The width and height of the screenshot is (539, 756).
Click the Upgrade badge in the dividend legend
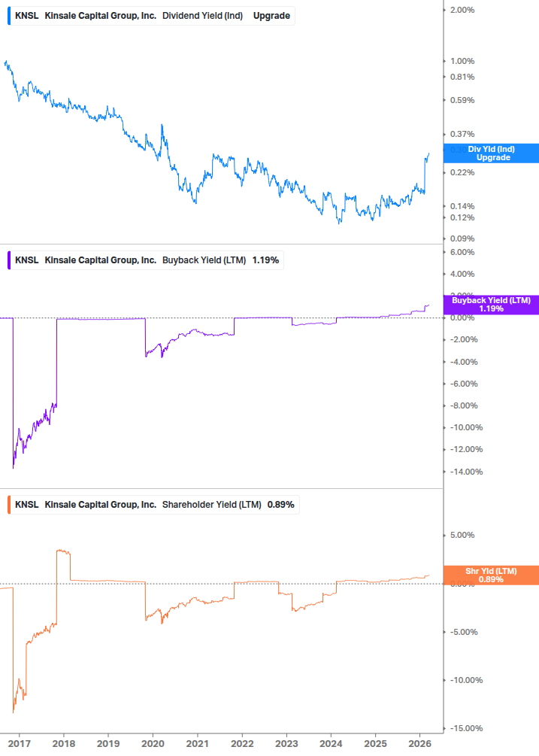click(x=271, y=14)
